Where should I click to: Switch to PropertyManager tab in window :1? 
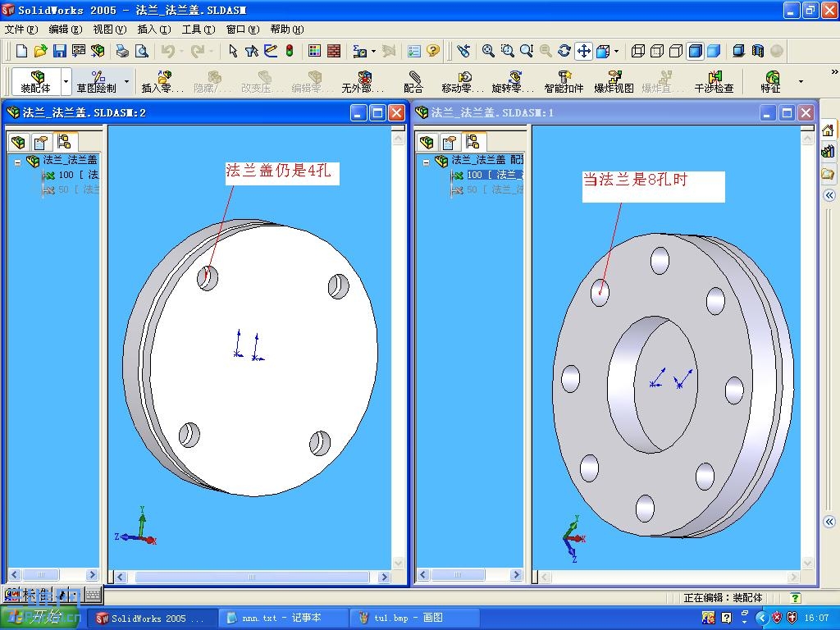coord(450,143)
